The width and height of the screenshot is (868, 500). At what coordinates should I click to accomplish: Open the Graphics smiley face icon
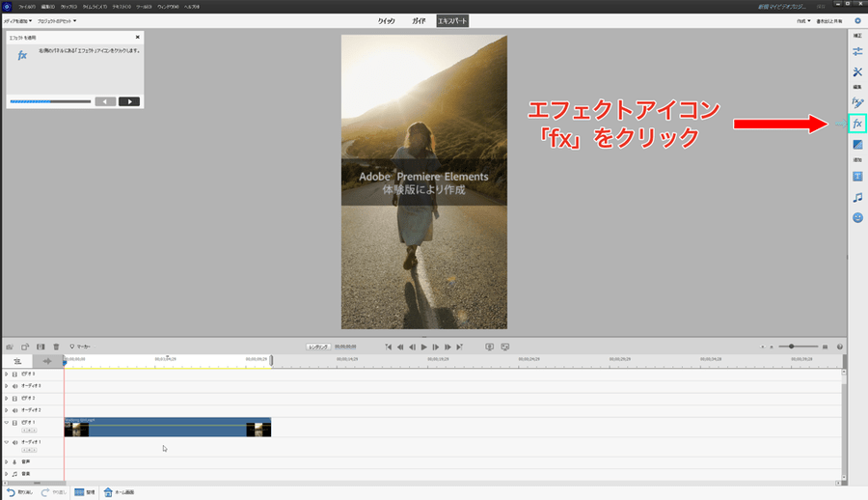click(857, 218)
